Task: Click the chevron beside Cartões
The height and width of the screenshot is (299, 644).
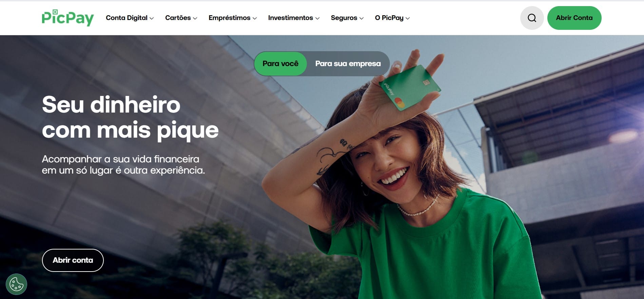Action: (x=195, y=18)
